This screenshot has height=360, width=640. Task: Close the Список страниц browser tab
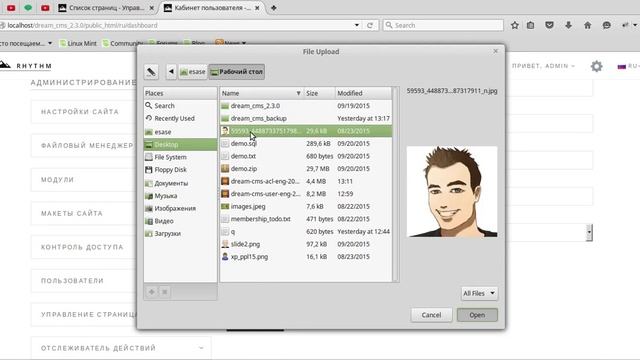click(152, 8)
